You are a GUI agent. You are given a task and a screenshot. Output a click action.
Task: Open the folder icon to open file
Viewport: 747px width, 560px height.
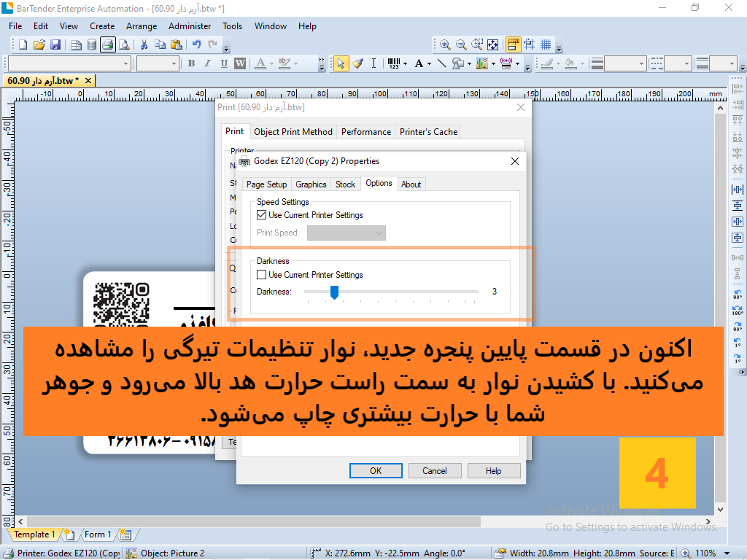point(39,44)
